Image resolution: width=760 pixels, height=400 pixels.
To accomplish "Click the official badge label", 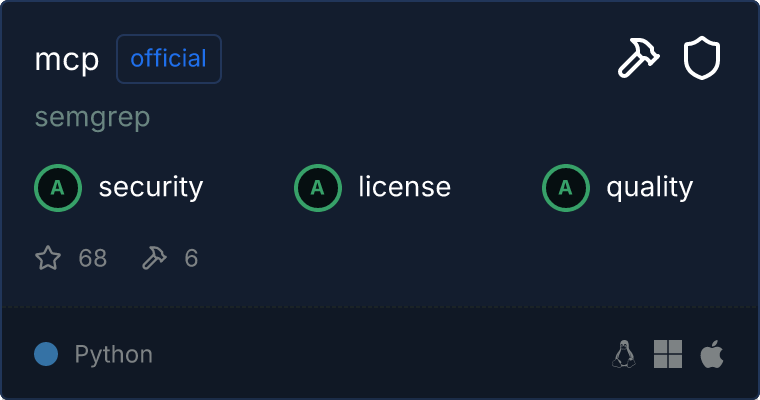I will pyautogui.click(x=169, y=59).
